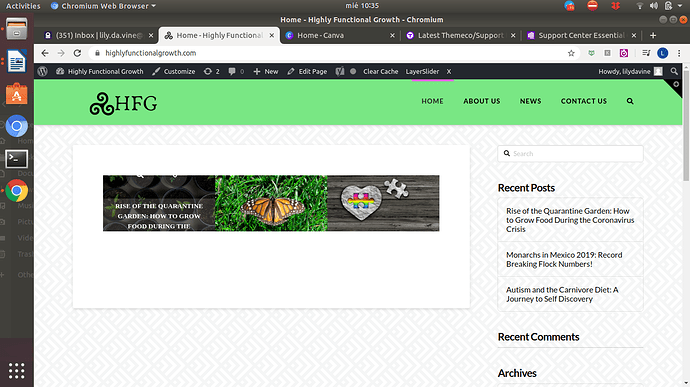Image resolution: width=690 pixels, height=387 pixels.
Task: Open Autism and the Carnivore Diet post link
Action: [562, 294]
